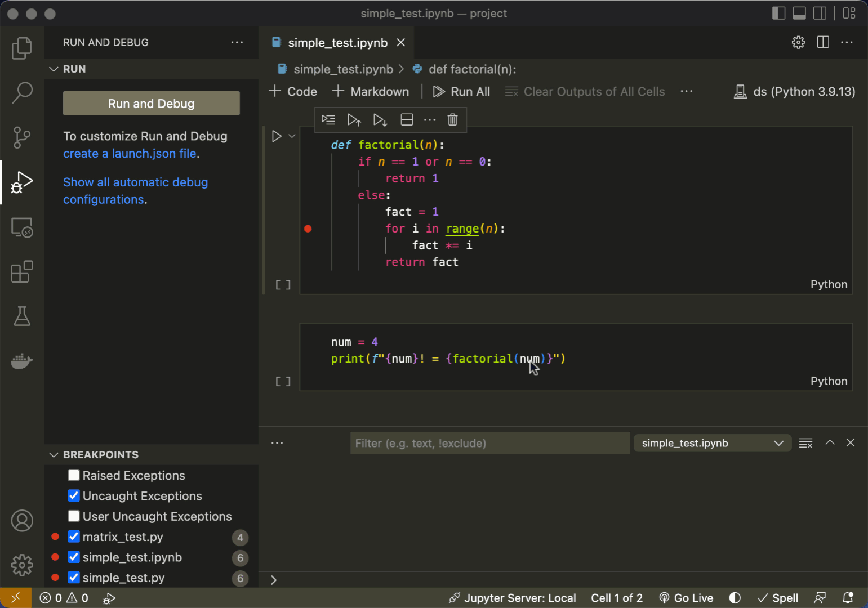The height and width of the screenshot is (608, 868).
Task: Split the cell icon
Action: (x=407, y=119)
